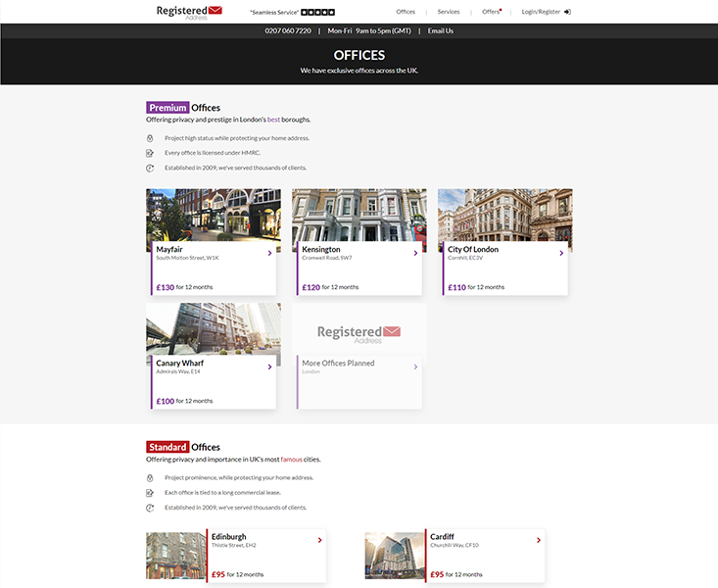The width and height of the screenshot is (718, 588).
Task: Open the Offices menu item
Action: pos(406,12)
